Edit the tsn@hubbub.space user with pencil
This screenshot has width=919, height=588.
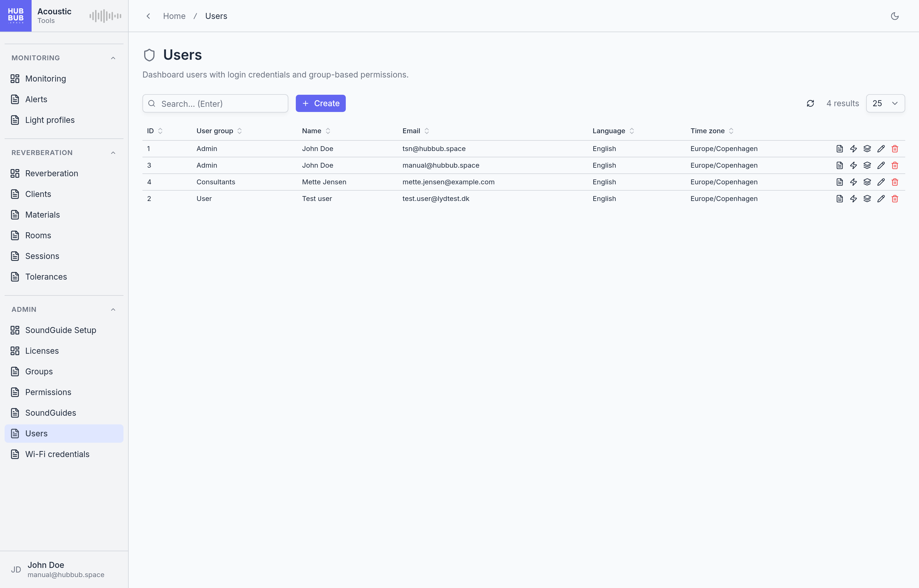[x=881, y=148]
